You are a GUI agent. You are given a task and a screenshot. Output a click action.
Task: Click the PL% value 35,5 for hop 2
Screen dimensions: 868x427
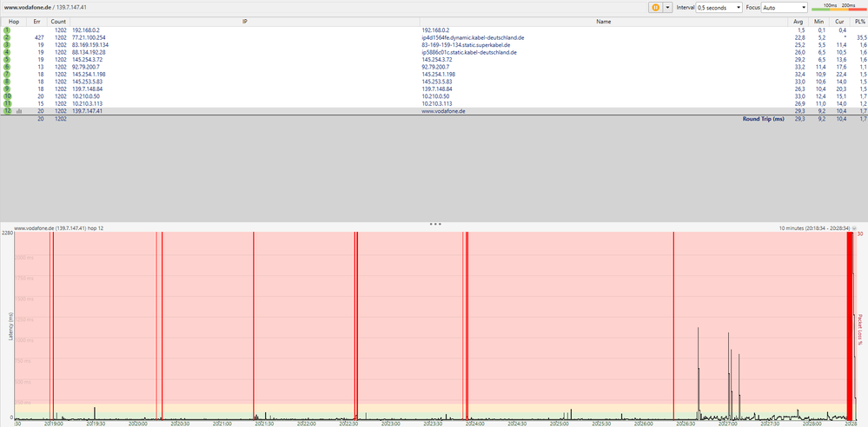click(861, 37)
